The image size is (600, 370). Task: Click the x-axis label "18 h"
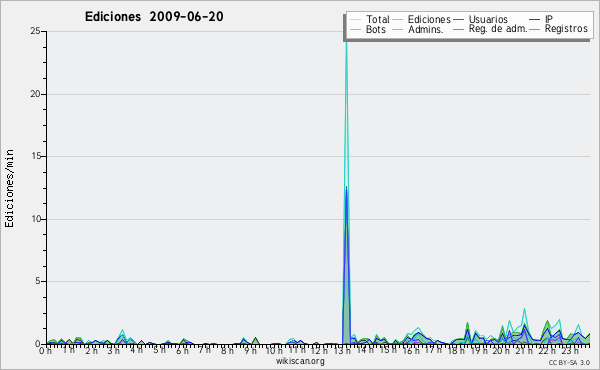(x=456, y=350)
